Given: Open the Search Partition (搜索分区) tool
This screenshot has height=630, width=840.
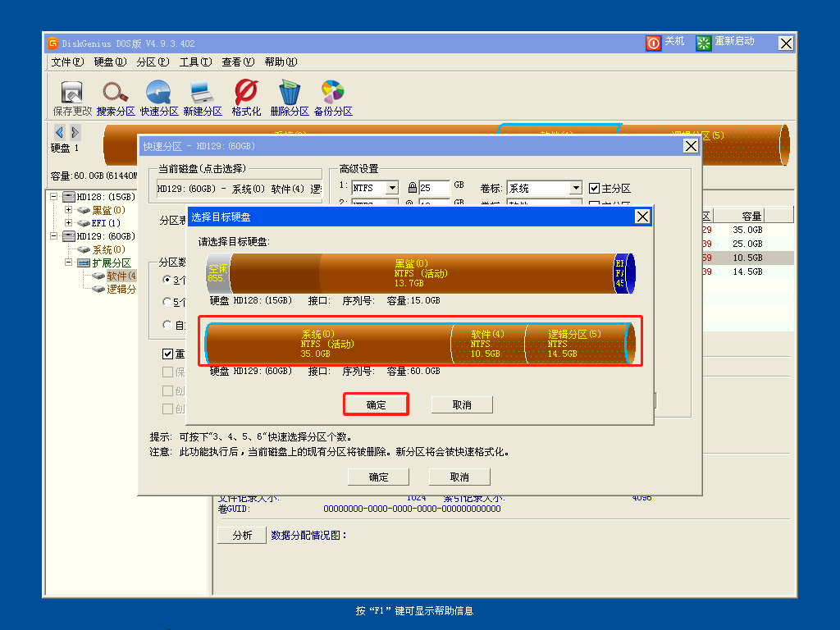Looking at the screenshot, I should pos(116,98).
